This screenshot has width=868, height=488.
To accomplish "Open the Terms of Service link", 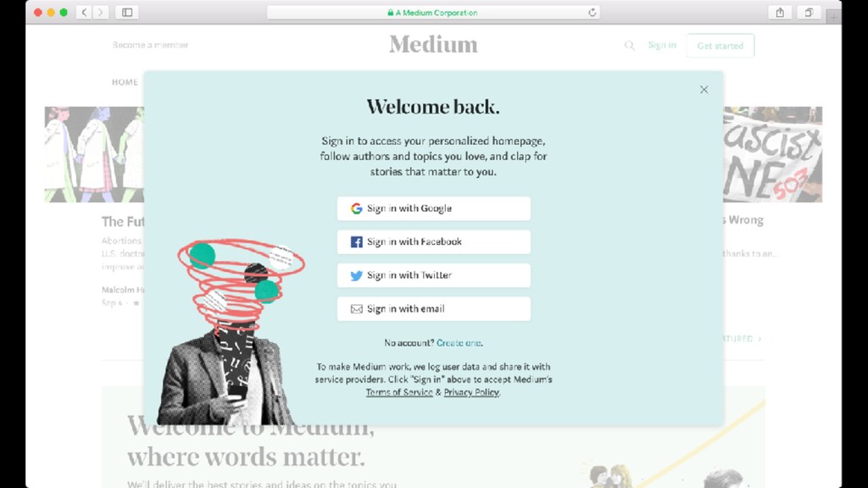I will [399, 392].
